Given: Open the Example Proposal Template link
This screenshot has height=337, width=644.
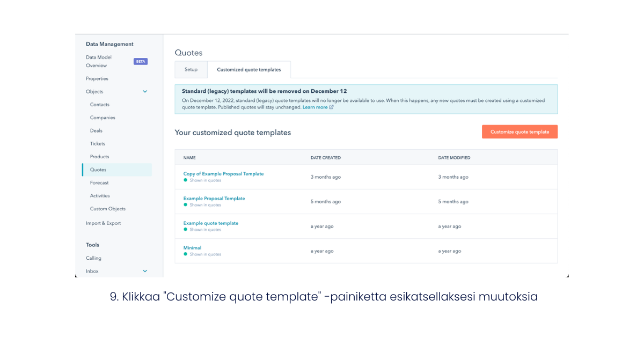Looking at the screenshot, I should tap(214, 199).
